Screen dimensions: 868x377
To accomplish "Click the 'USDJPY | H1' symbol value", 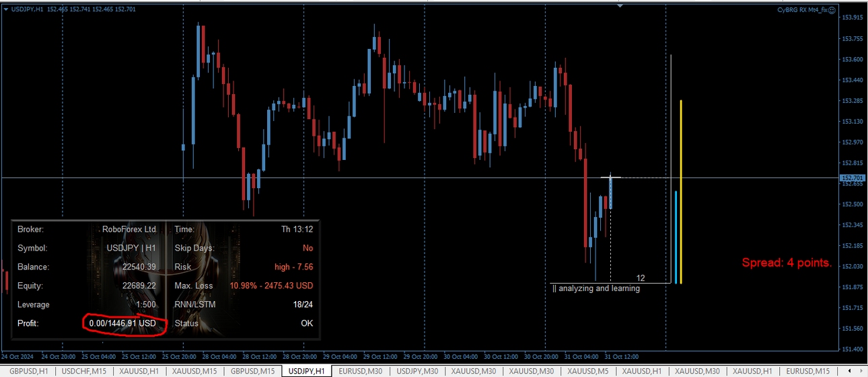I will [x=131, y=248].
